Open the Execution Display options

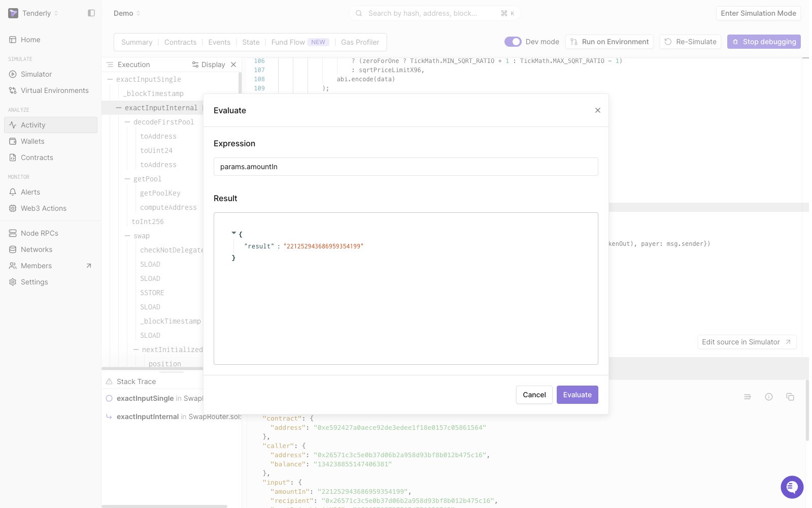[x=209, y=65]
